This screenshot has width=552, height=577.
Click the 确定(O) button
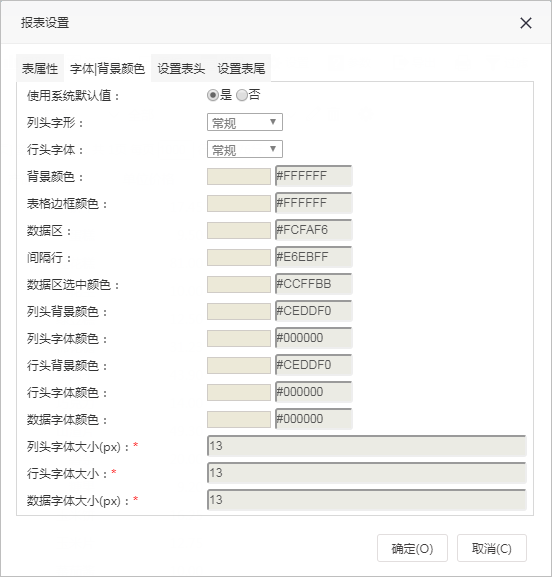point(412,548)
